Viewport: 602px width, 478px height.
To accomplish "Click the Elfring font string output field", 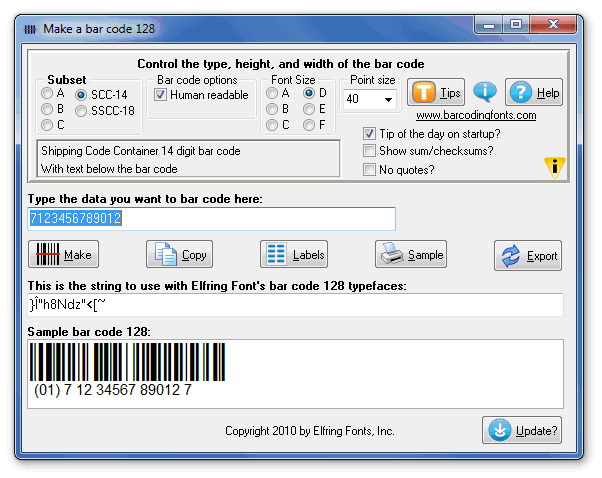I will point(295,305).
